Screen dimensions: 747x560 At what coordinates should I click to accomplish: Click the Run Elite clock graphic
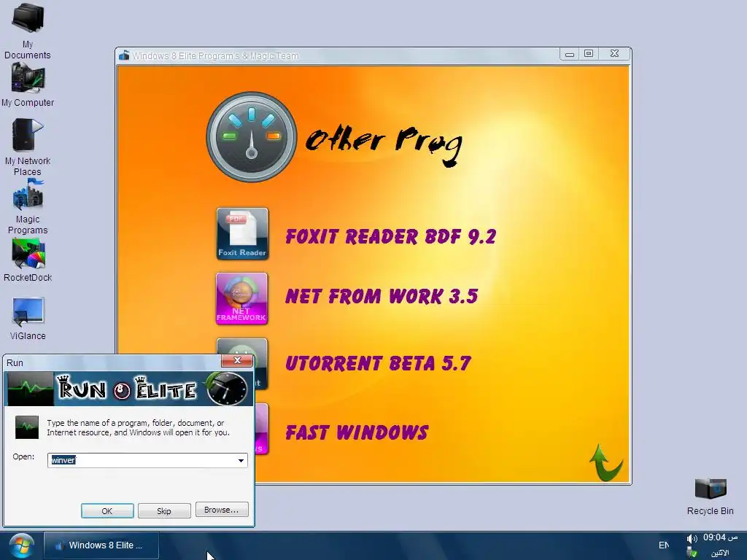click(228, 389)
